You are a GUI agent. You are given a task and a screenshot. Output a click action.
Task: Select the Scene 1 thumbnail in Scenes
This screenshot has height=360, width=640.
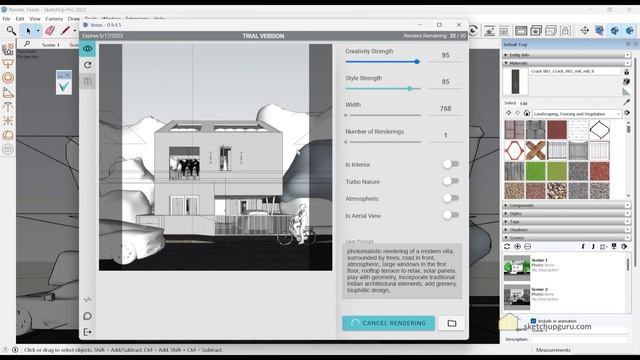tap(517, 268)
